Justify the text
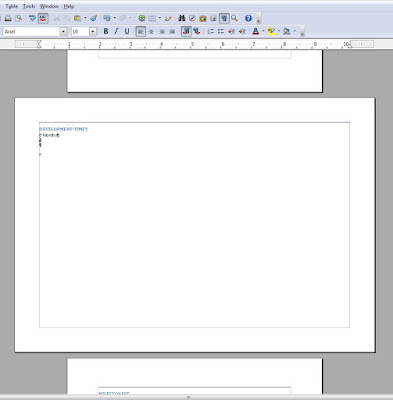Screen dimensions: 393x400 pos(172,31)
